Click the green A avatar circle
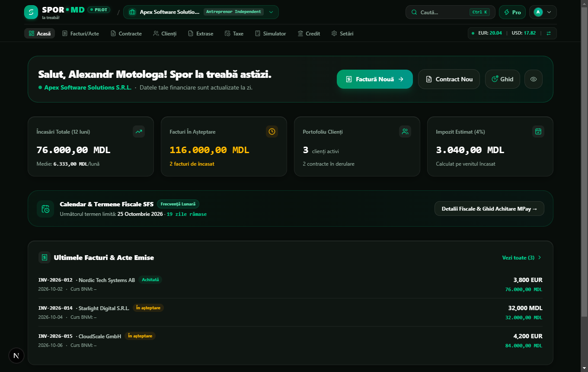 point(538,12)
